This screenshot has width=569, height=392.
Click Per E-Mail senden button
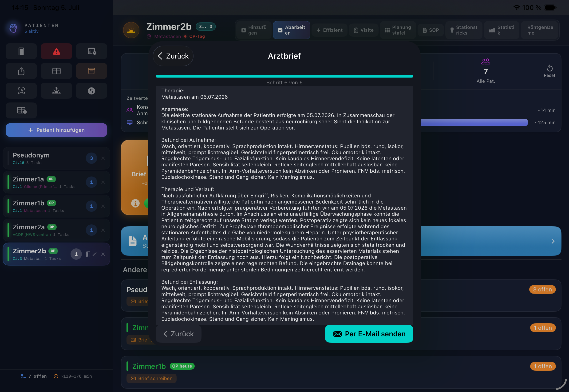point(369,333)
